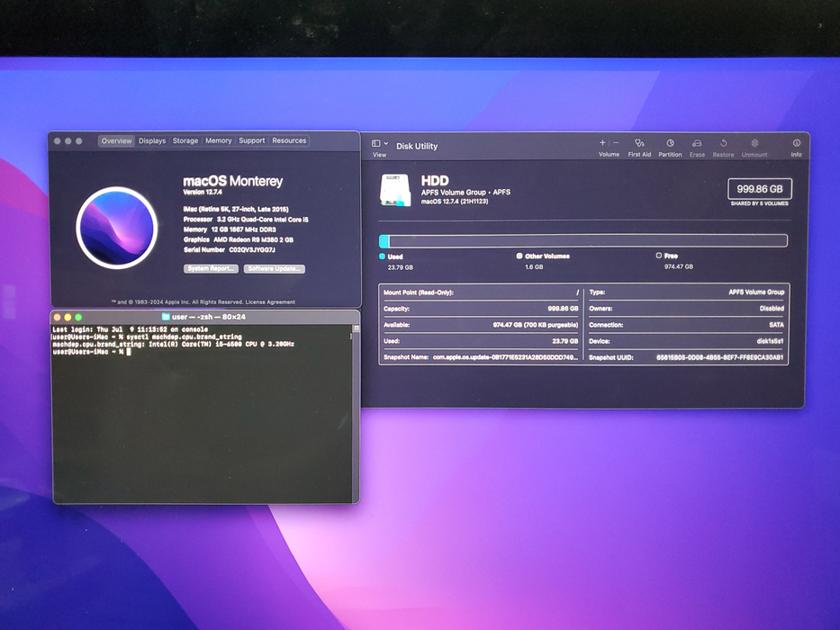The height and width of the screenshot is (630, 840).
Task: Click the Restore toolbar icon
Action: point(723,143)
